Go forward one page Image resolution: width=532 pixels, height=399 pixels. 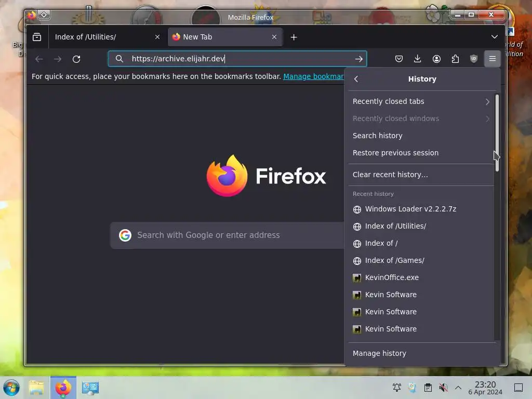[x=58, y=59]
